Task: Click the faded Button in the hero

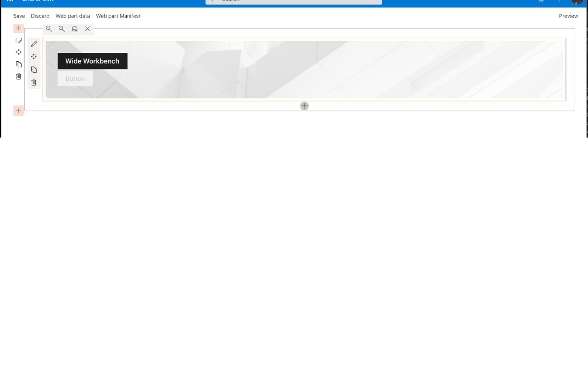Action: [75, 79]
